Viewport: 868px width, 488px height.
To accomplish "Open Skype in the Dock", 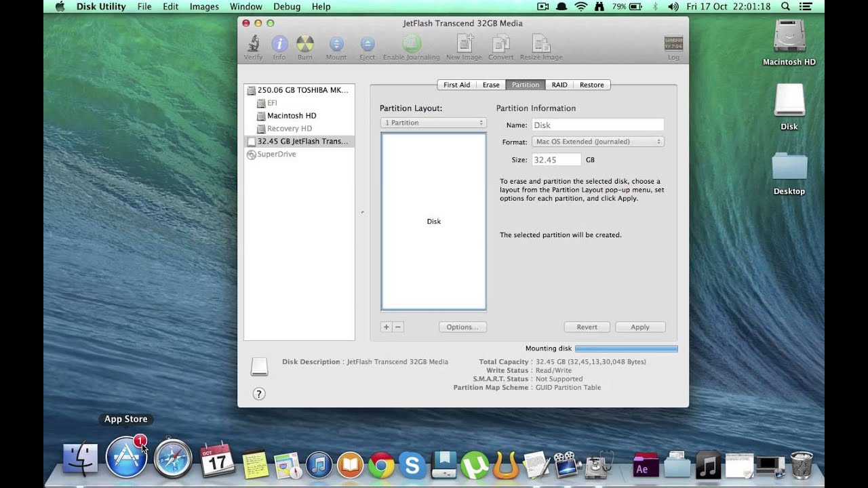I will pyautogui.click(x=412, y=465).
